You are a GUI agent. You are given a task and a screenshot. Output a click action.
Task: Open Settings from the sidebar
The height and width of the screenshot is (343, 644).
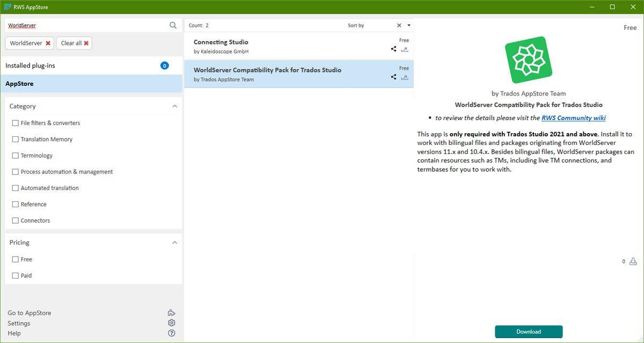point(19,323)
